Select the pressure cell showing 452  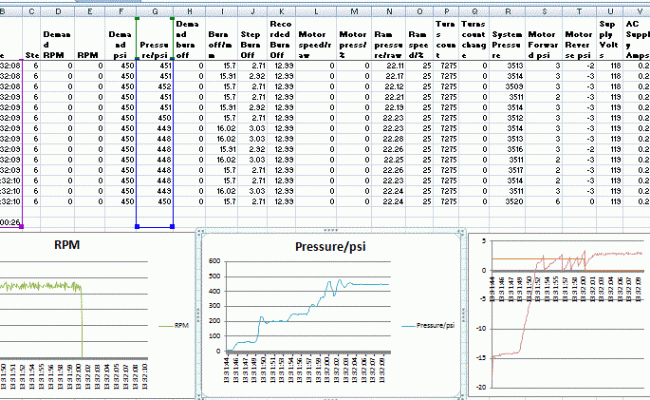tap(155, 87)
